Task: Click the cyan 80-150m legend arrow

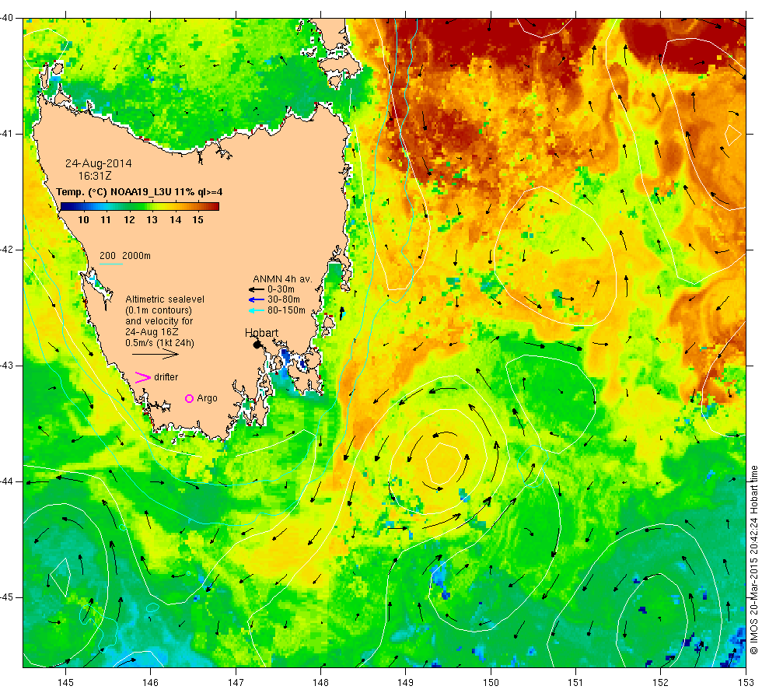Action: (x=256, y=310)
